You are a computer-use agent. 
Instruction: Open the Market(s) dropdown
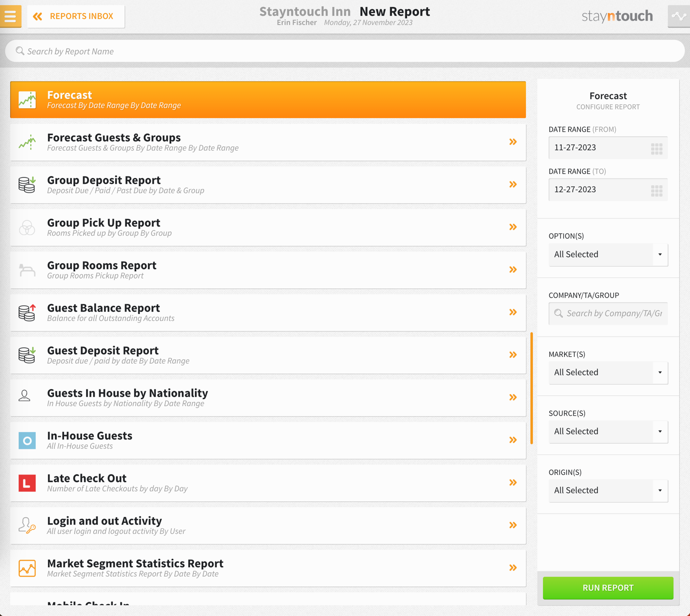click(608, 373)
